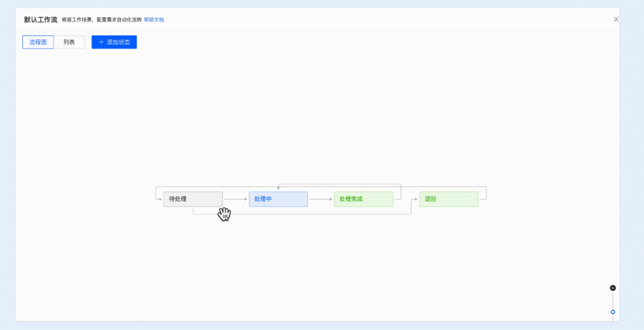Select the 退回 status node
The height and width of the screenshot is (330, 644).
449,199
